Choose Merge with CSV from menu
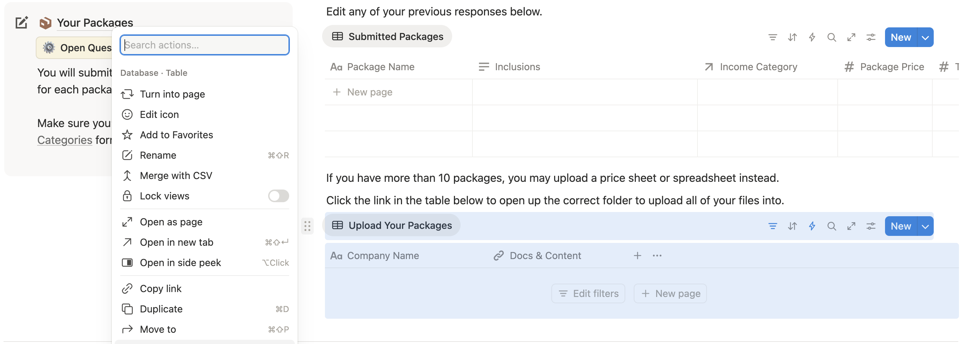Screen dimensions: 980x344 pos(176,176)
